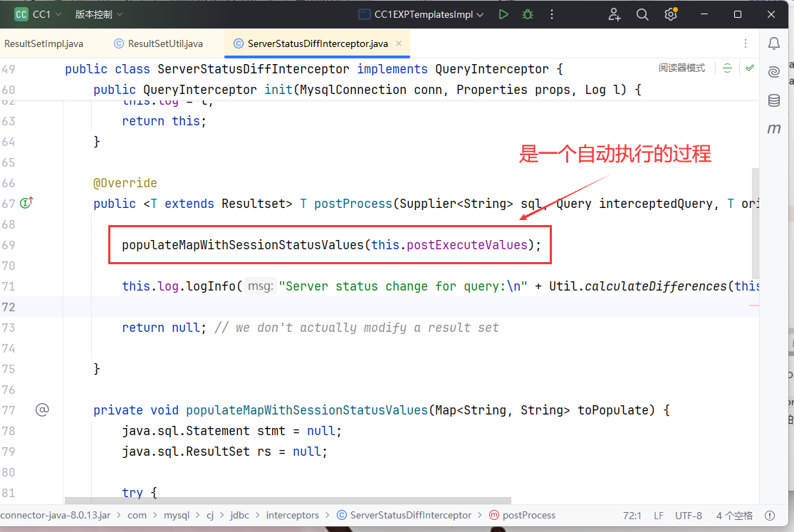This screenshot has width=794, height=532.
Task: Click the add collaborator user icon
Action: (x=615, y=14)
